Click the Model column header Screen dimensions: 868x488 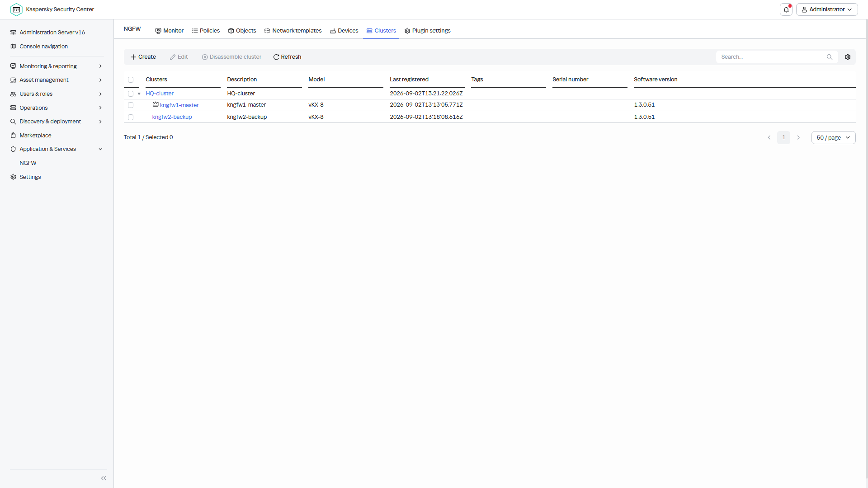(316, 80)
